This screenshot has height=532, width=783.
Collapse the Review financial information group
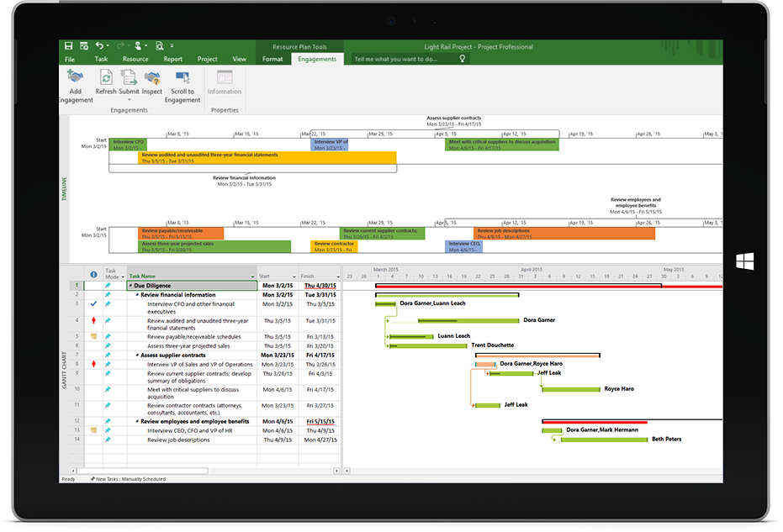tap(137, 295)
